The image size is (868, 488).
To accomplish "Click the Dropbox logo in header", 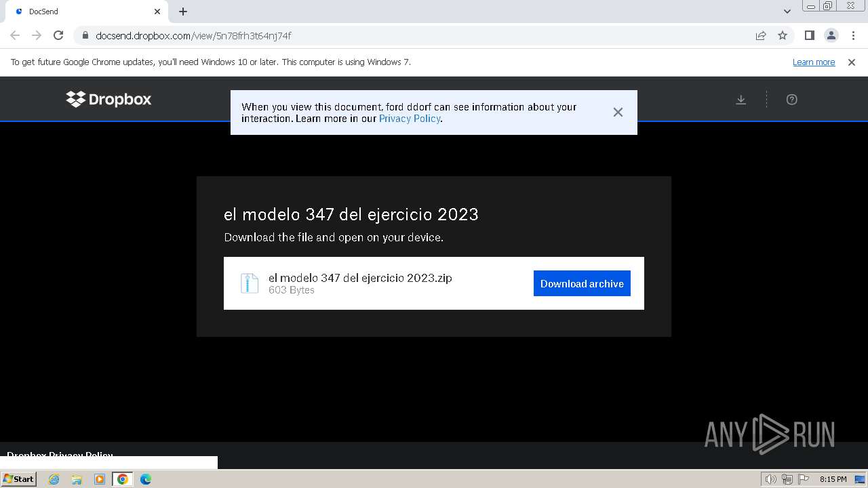I will click(108, 99).
